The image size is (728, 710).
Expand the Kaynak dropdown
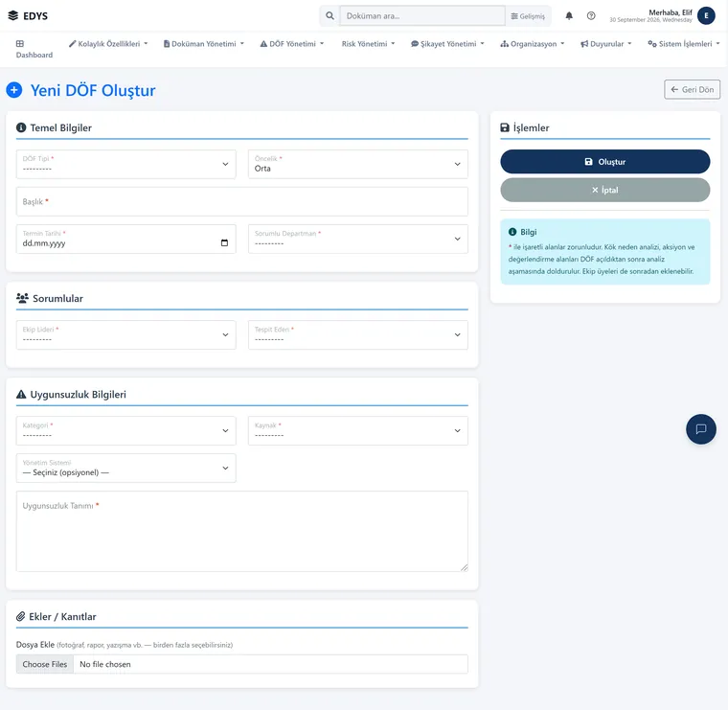358,430
